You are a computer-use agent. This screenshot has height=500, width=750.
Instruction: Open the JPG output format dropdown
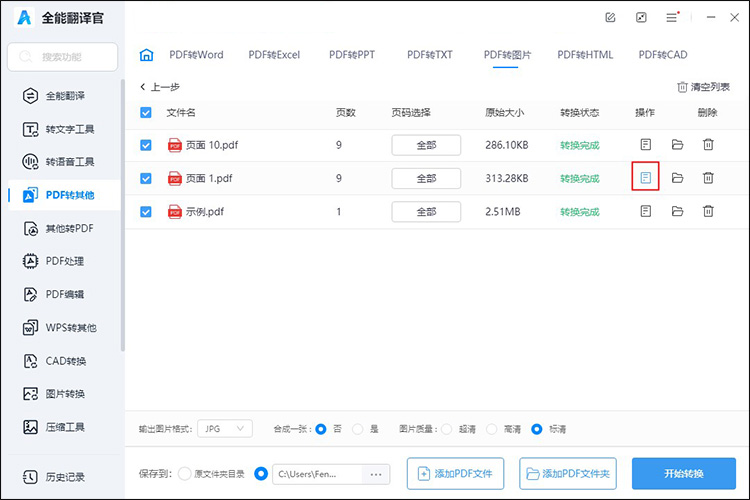point(225,429)
